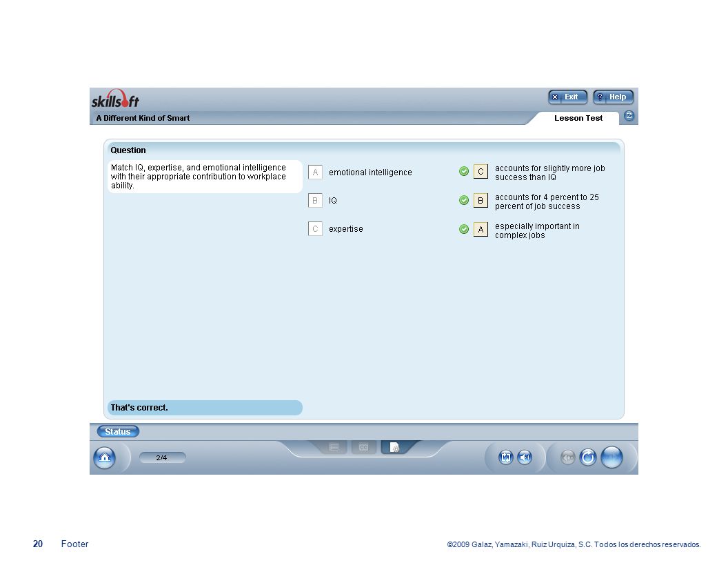
Task: Click the disabled previous-page arrow button
Action: (x=567, y=457)
